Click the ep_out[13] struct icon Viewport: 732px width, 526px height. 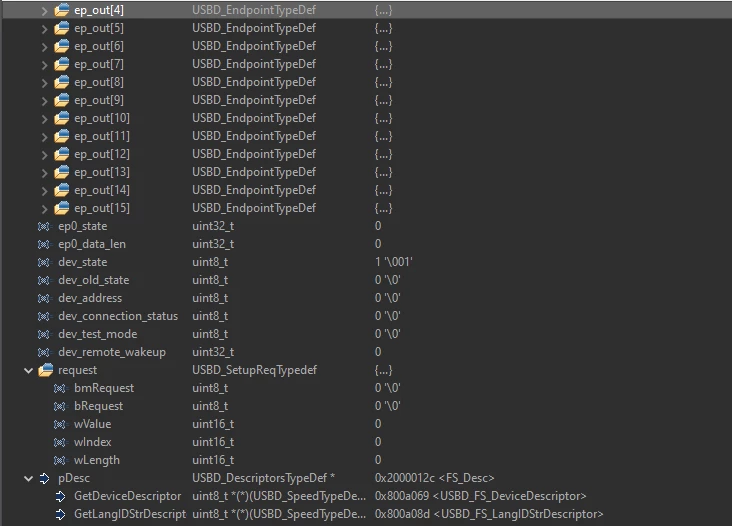point(62,172)
